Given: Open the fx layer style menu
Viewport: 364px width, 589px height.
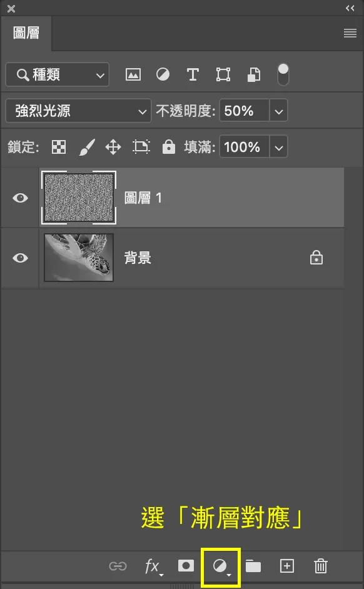Looking at the screenshot, I should 153,566.
